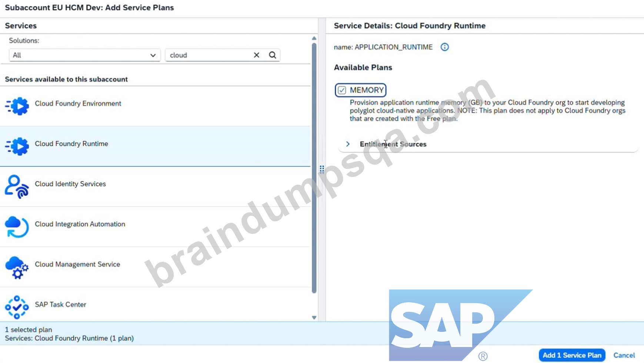Viewport: 644px width, 363px height.
Task: Click Add 1 Service Plan button
Action: point(572,355)
